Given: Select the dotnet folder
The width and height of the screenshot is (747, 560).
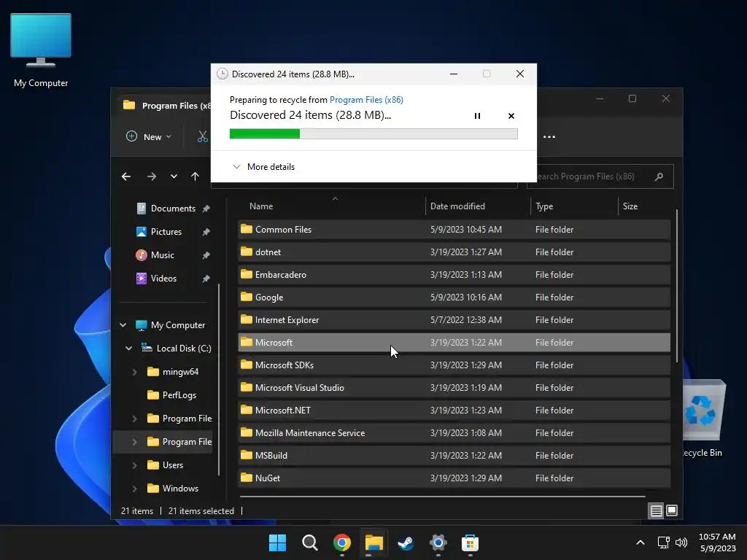Looking at the screenshot, I should pyautogui.click(x=454, y=252).
